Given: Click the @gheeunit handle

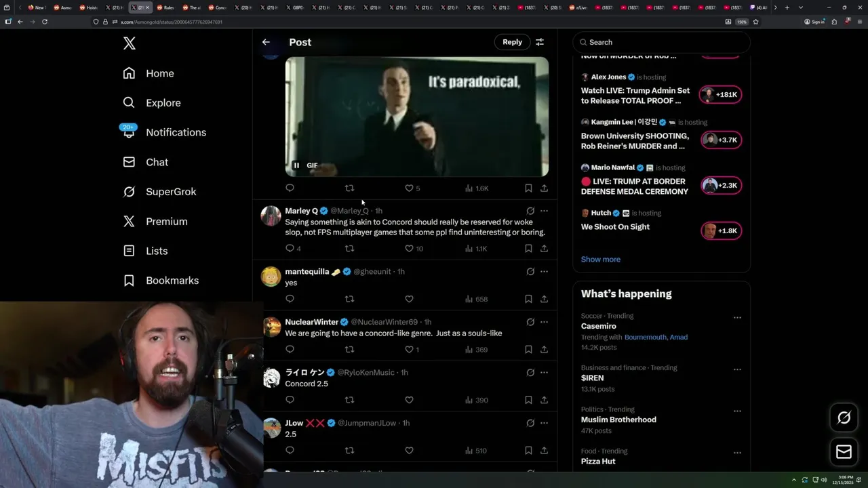Looking at the screenshot, I should pyautogui.click(x=372, y=271).
